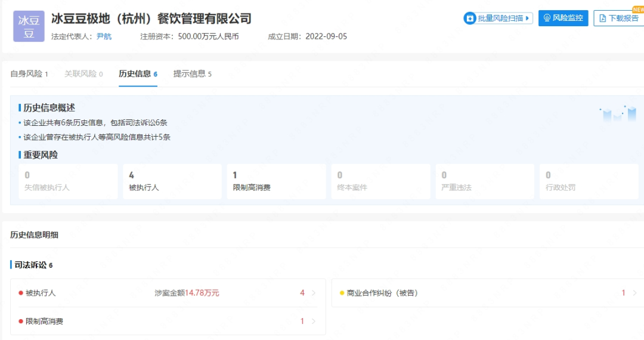Image resolution: width=644 pixels, height=340 pixels.
Task: Click the 商业合作纠纷（被告） row label
Action: [x=382, y=293]
